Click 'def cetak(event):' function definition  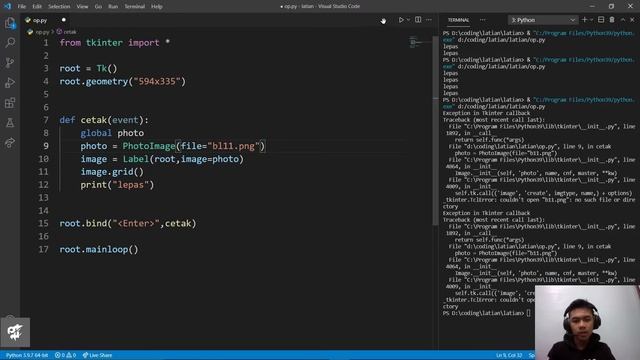point(104,120)
